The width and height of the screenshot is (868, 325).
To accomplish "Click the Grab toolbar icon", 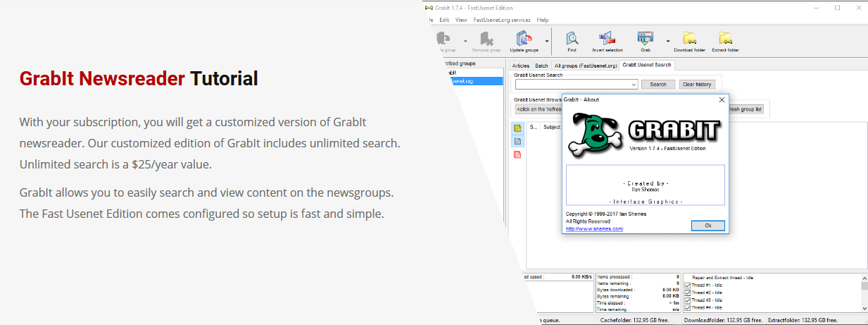I will (646, 38).
